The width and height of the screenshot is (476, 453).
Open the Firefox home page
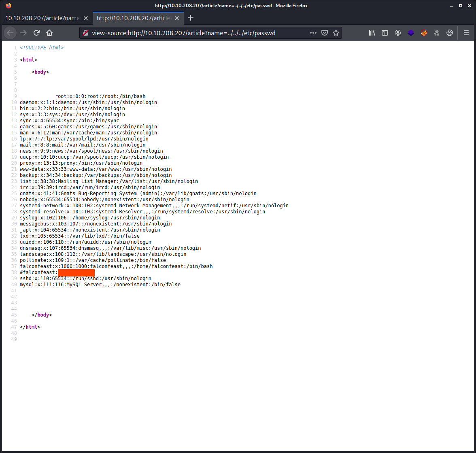49,33
